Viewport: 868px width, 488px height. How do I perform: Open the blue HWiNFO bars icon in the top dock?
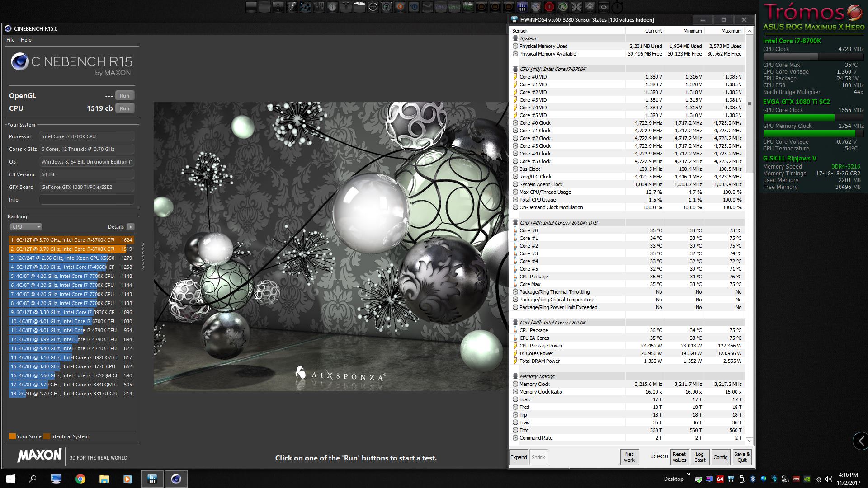522,6
